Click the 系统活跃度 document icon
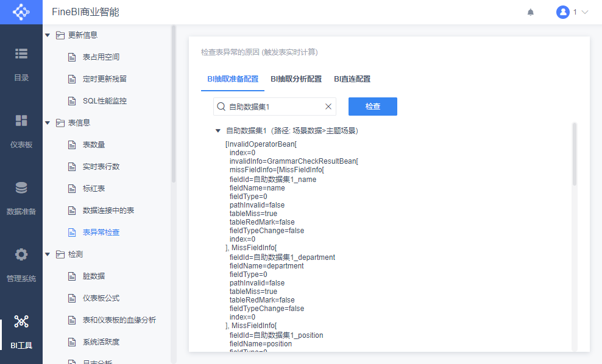The height and width of the screenshot is (364, 602). 72,341
